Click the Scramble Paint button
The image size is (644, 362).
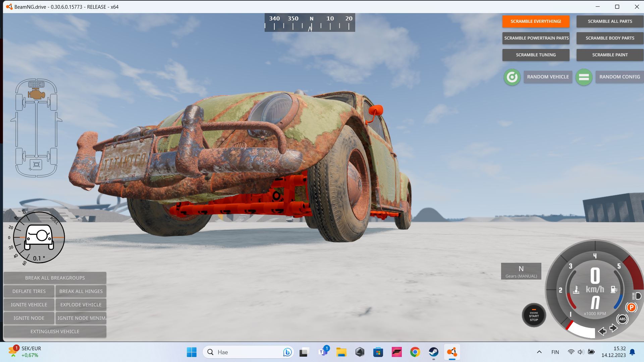point(609,55)
